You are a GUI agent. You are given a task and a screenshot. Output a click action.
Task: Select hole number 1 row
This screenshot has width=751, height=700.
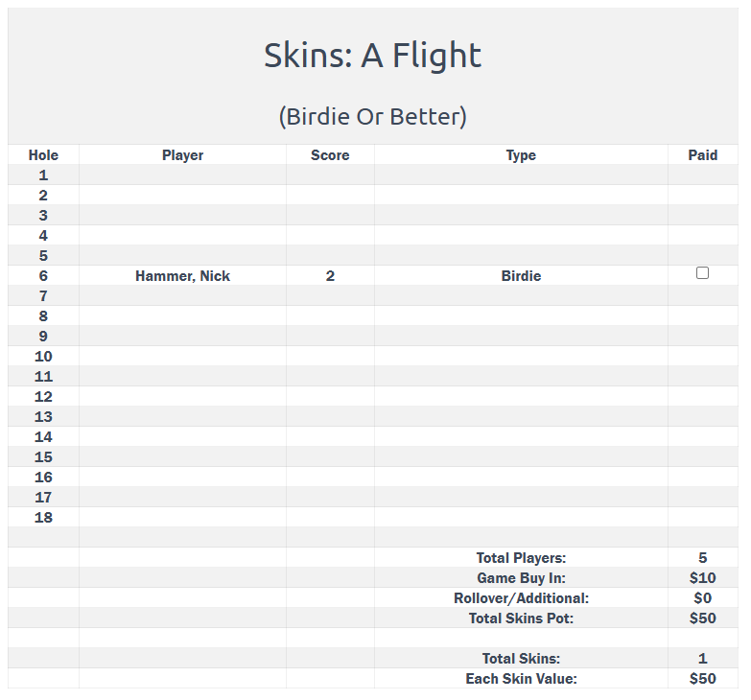(43, 175)
